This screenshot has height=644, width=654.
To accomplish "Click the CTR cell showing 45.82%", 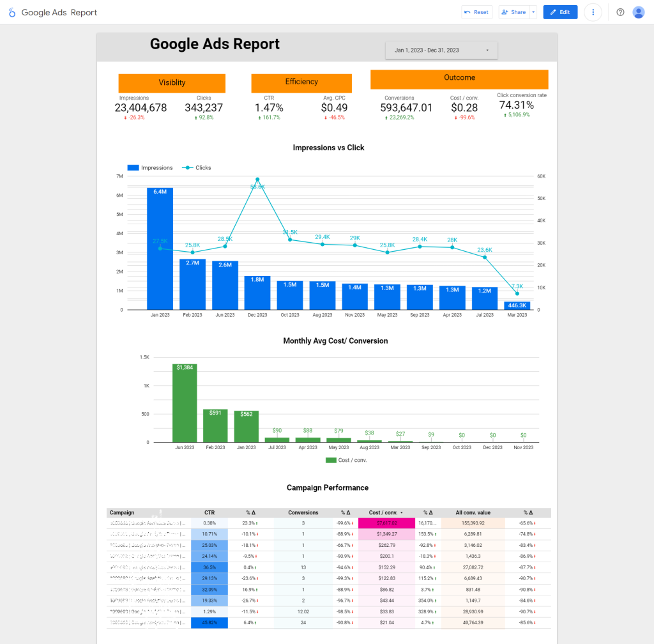I will click(209, 623).
